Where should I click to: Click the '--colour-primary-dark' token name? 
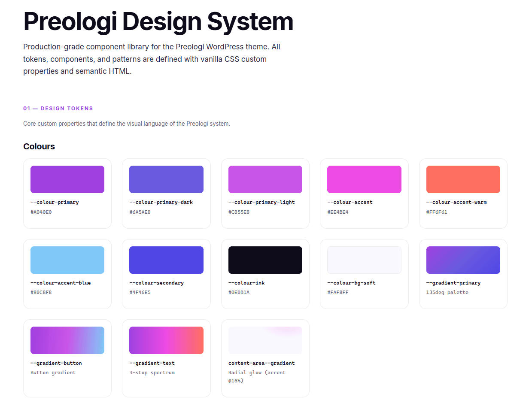coord(161,202)
